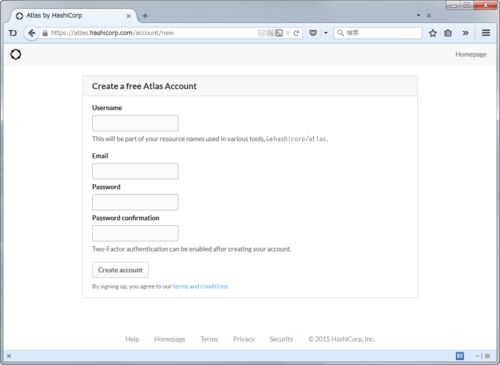Click the Security footer link

281,339
